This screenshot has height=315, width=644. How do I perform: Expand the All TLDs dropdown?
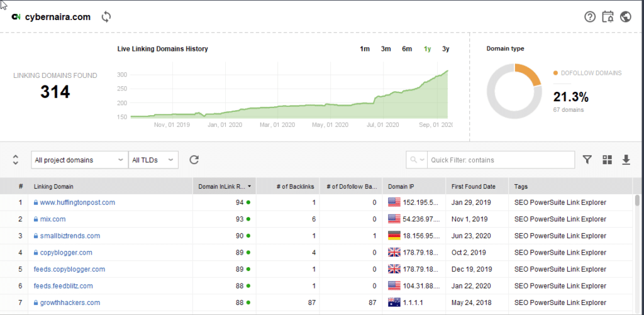coord(153,160)
